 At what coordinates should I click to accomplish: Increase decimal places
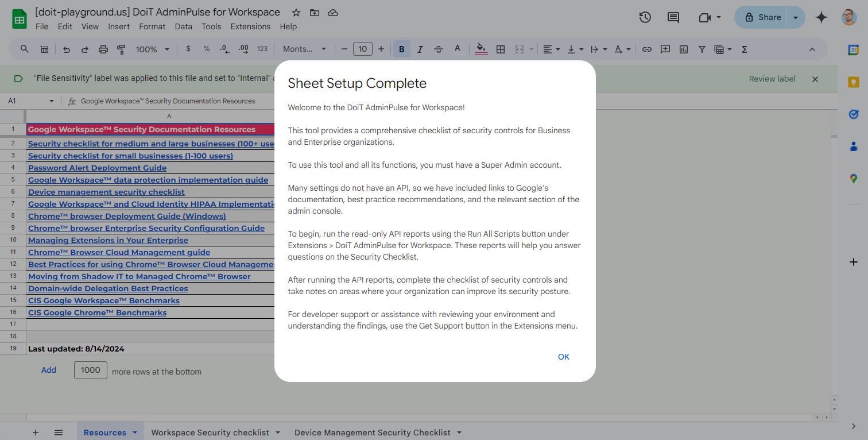[x=243, y=49]
